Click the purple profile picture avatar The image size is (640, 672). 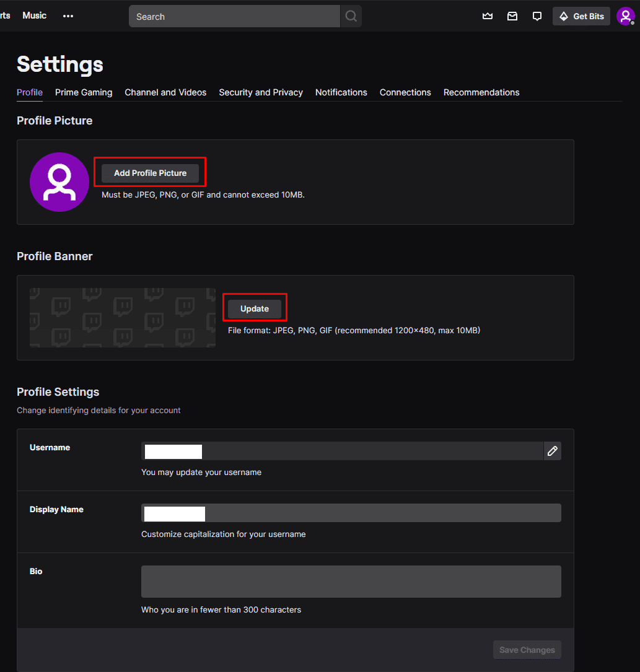[x=59, y=181]
